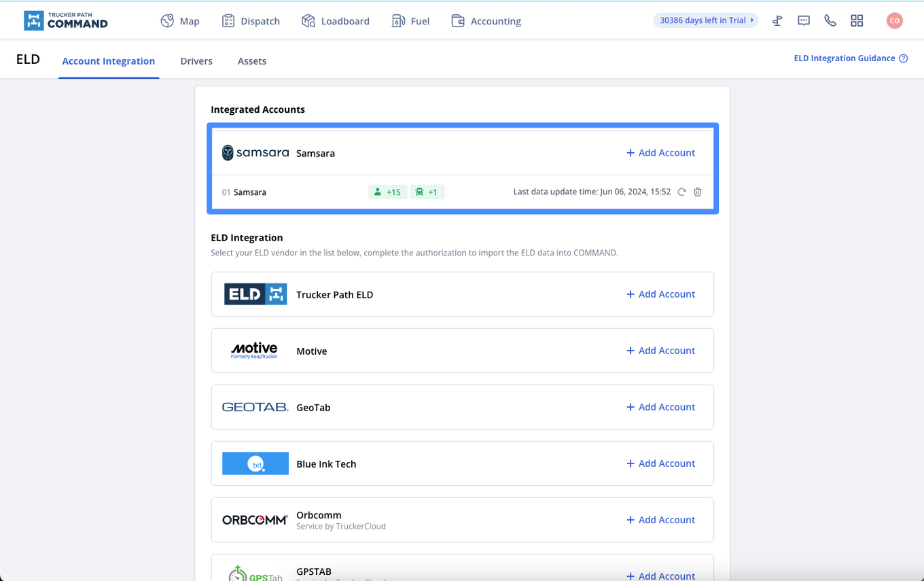Delete the Samsara integrated account

point(698,192)
